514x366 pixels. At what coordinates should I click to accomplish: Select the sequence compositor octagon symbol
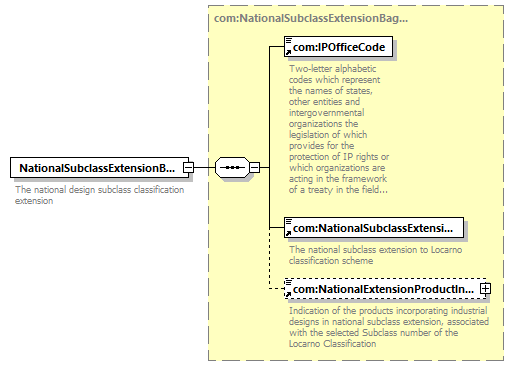tap(232, 167)
